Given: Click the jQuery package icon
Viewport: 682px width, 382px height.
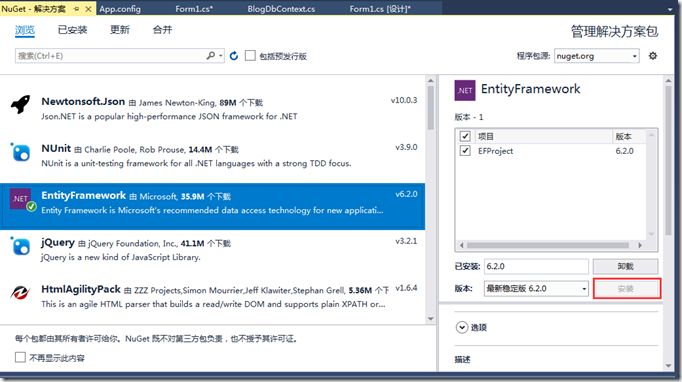Looking at the screenshot, I should pos(20,246).
